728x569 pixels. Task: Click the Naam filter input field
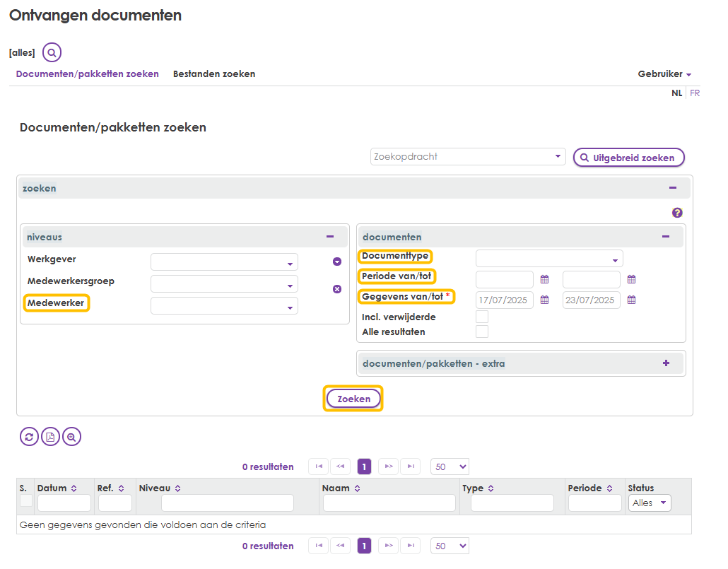(388, 502)
